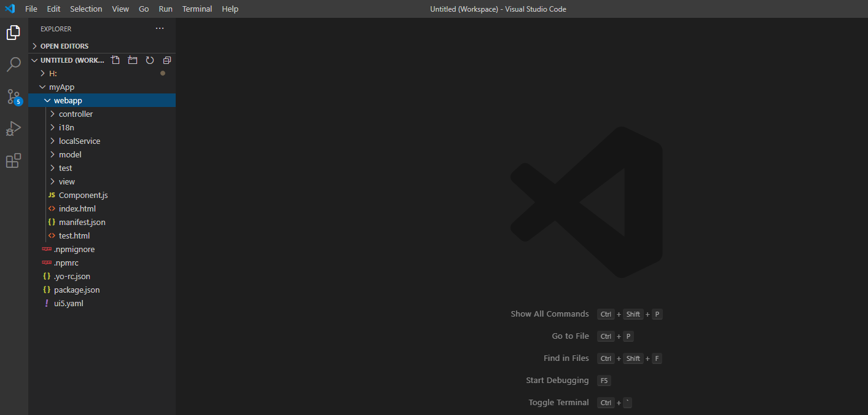Click the YAML exclamation icon beside ui5.yaml

47,303
